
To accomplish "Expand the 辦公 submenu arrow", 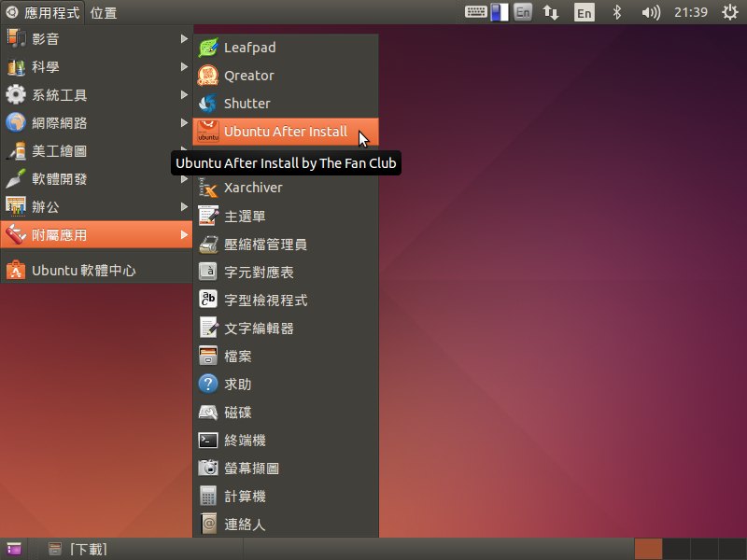I will click(184, 206).
